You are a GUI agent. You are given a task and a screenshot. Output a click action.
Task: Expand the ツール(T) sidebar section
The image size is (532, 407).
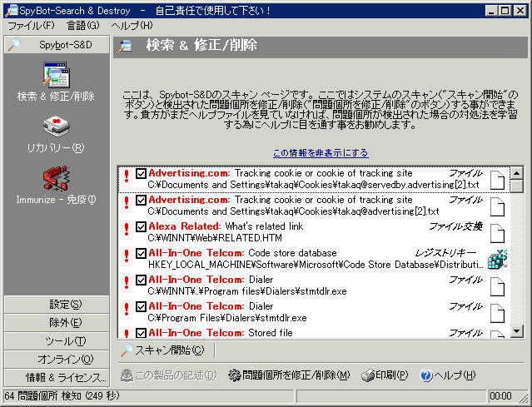57,341
